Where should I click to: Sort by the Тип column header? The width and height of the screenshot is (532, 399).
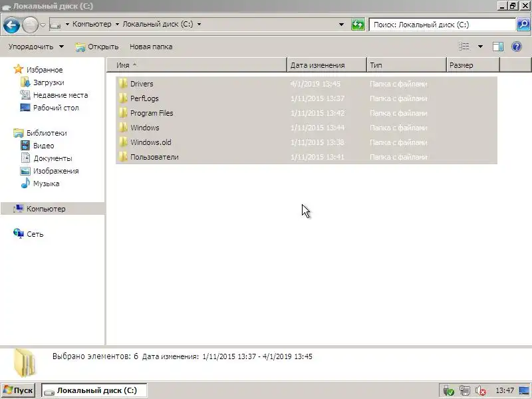pyautogui.click(x=406, y=65)
